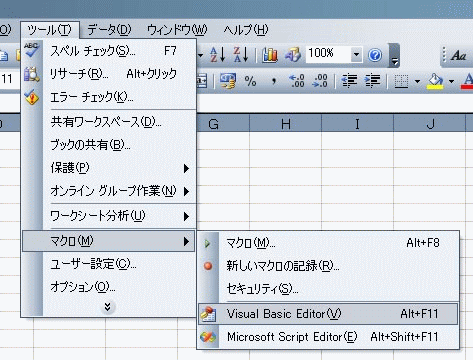Open 共有ワークスペース(D) entry
The height and width of the screenshot is (360, 473).
pyautogui.click(x=109, y=122)
